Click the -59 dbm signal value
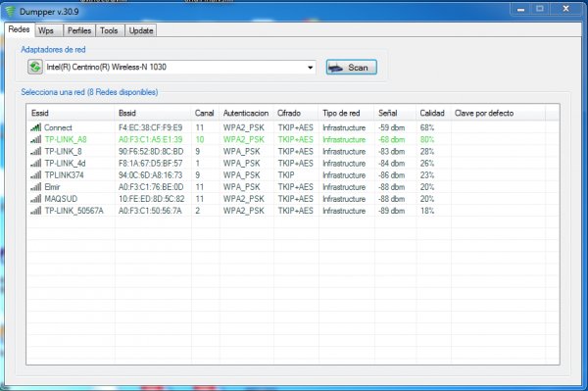Viewport: 588px width, 391px height. pyautogui.click(x=391, y=127)
